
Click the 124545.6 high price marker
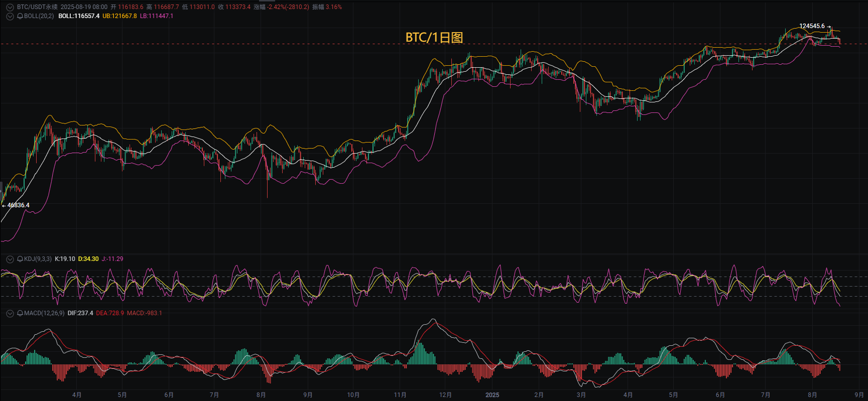click(x=812, y=26)
